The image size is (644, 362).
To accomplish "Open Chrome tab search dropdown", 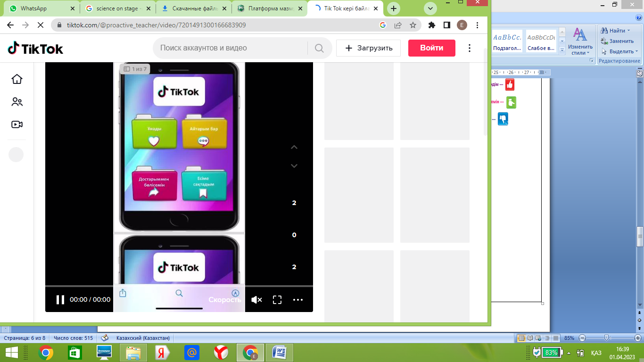I will [x=430, y=8].
